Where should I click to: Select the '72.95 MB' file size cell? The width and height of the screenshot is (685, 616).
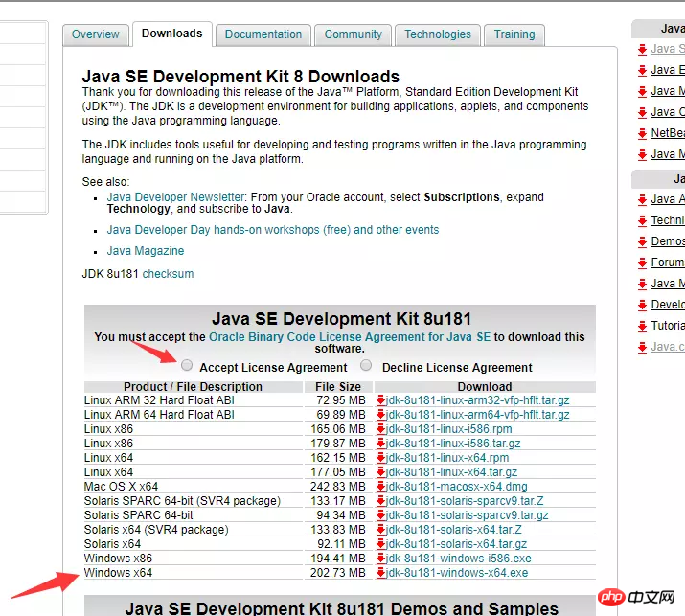tap(338, 400)
